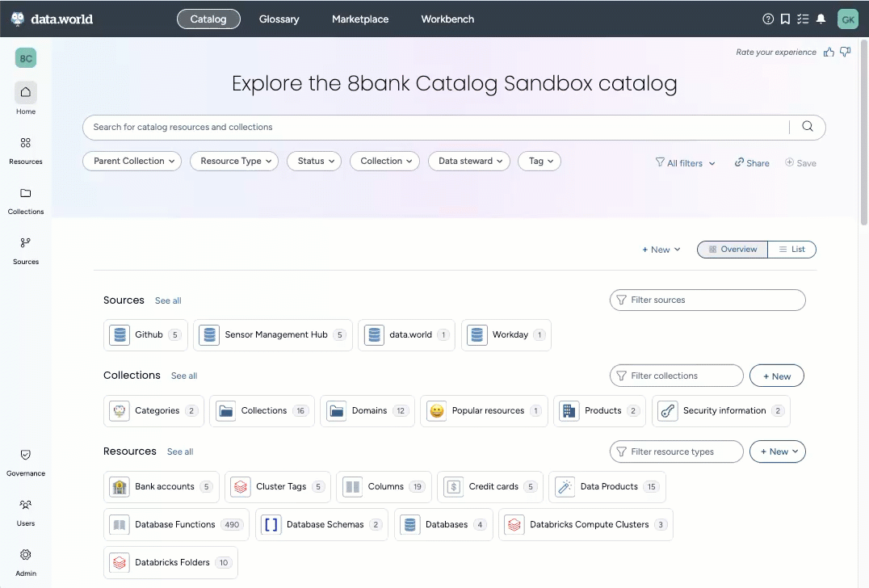869x588 pixels.
Task: Go to Sources in the sidebar
Action: coord(26,250)
